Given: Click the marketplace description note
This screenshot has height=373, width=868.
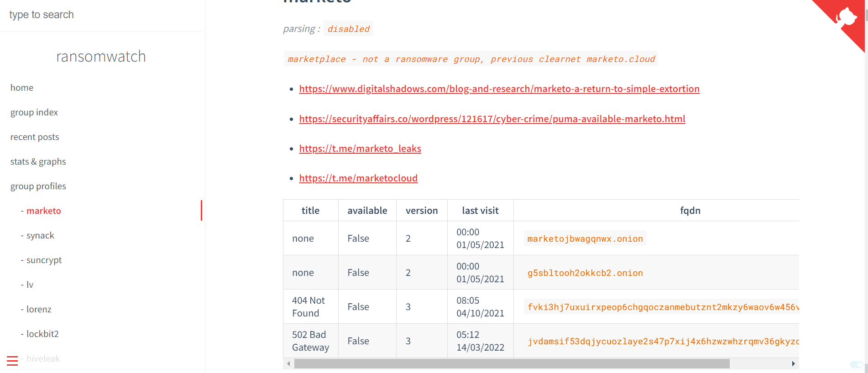Looking at the screenshot, I should [x=471, y=59].
